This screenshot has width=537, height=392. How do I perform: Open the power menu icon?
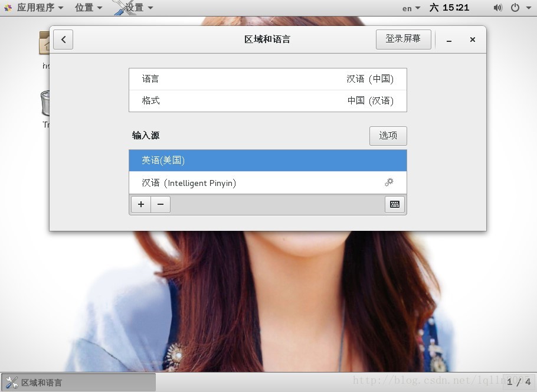coord(515,8)
